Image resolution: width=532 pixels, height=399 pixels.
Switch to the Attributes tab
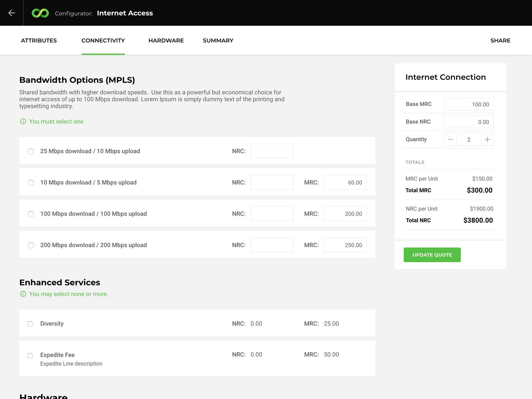pos(39,40)
